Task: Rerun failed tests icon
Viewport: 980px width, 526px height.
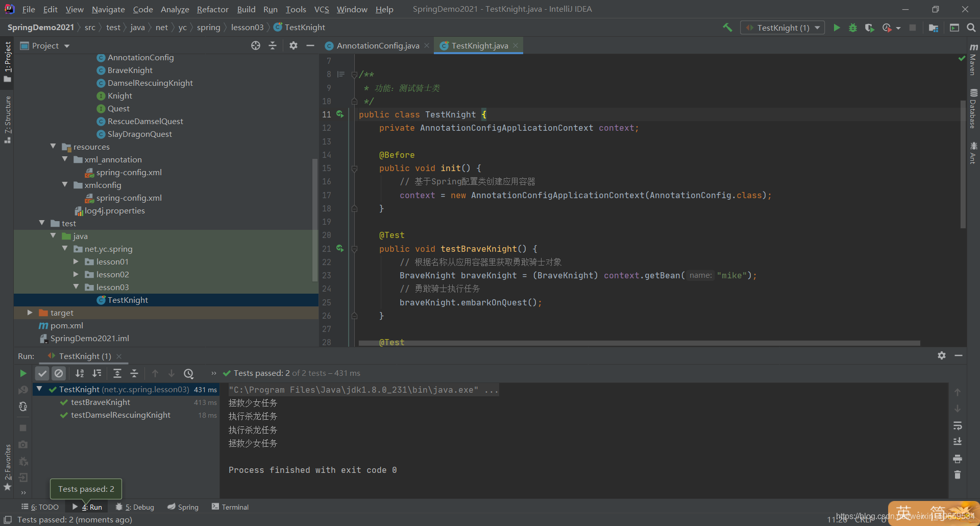Action: 23,390
